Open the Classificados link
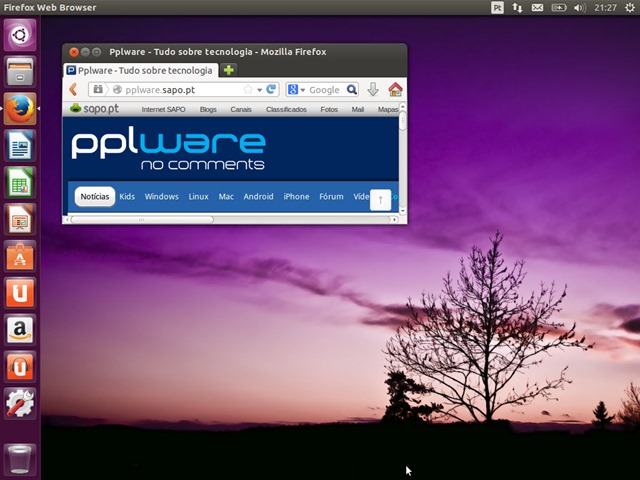Screen dimensions: 640x480 click(x=286, y=109)
